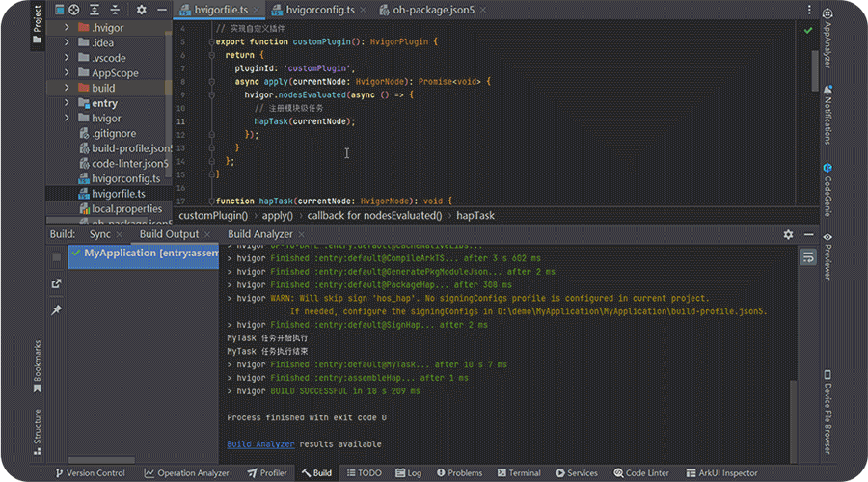868x482 pixels.
Task: Expand the entry folder
Action: [67, 103]
